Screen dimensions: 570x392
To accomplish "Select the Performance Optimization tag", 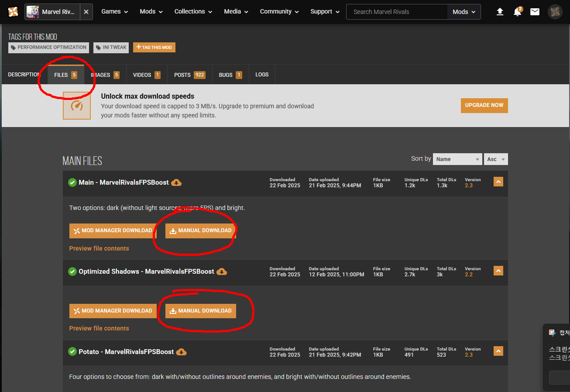I will tap(48, 48).
